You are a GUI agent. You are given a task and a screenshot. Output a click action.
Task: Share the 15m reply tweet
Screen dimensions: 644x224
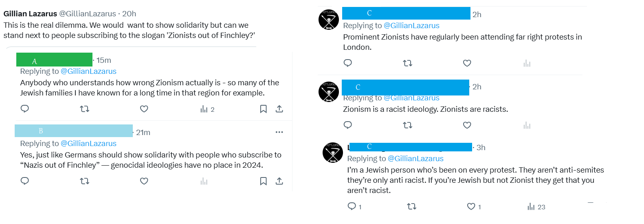[x=279, y=109]
